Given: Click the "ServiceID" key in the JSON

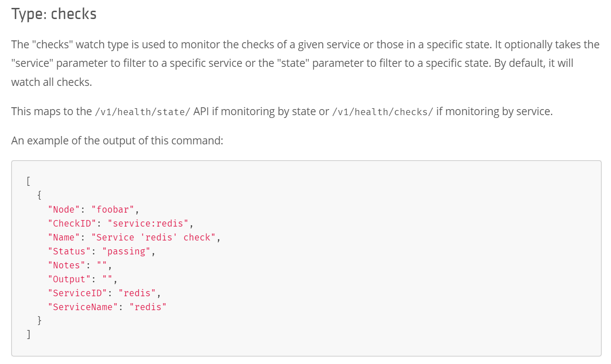Looking at the screenshot, I should click(78, 293).
